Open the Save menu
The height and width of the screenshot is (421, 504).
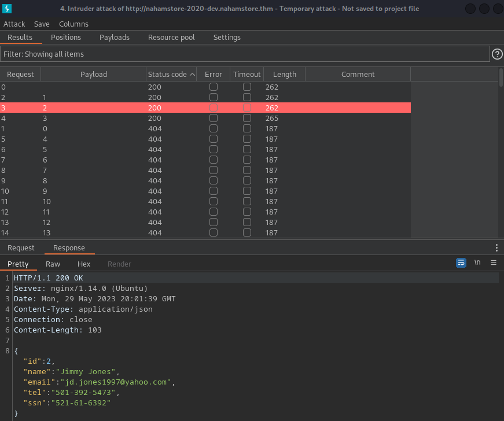click(x=42, y=24)
